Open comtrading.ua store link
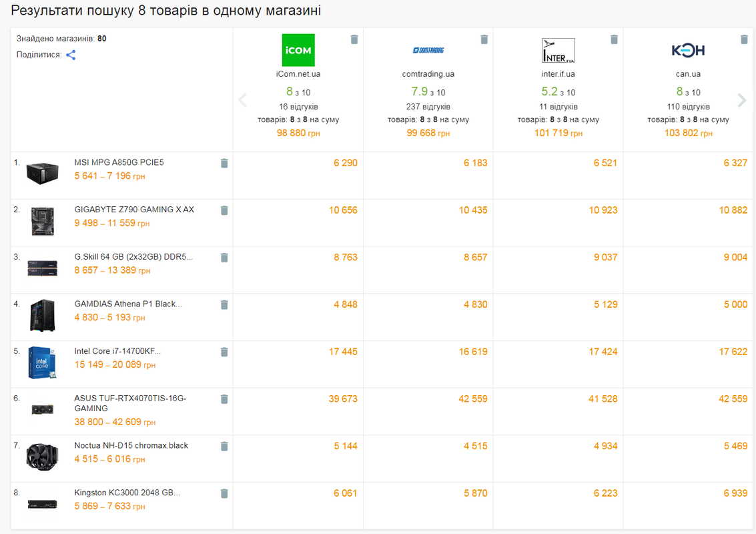This screenshot has width=756, height=534. [428, 74]
